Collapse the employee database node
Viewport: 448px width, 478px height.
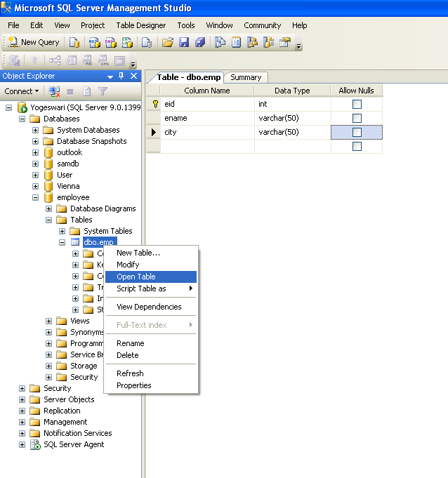(35, 197)
